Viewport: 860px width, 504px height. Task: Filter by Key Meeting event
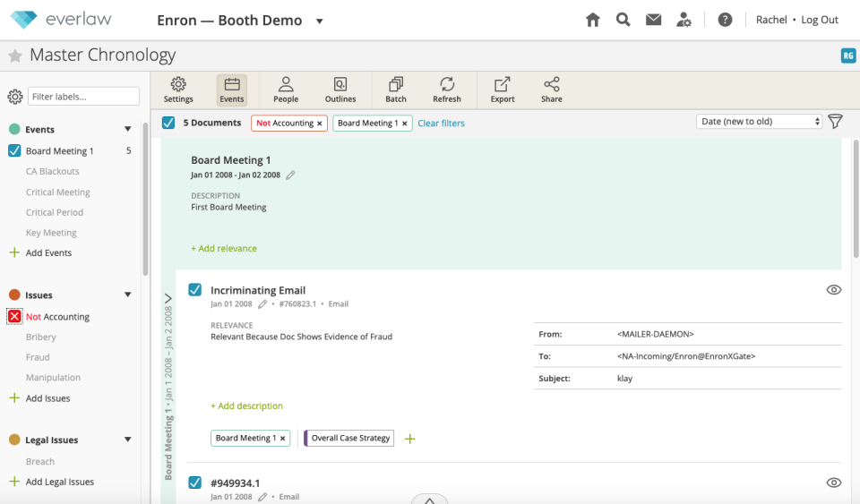[51, 233]
